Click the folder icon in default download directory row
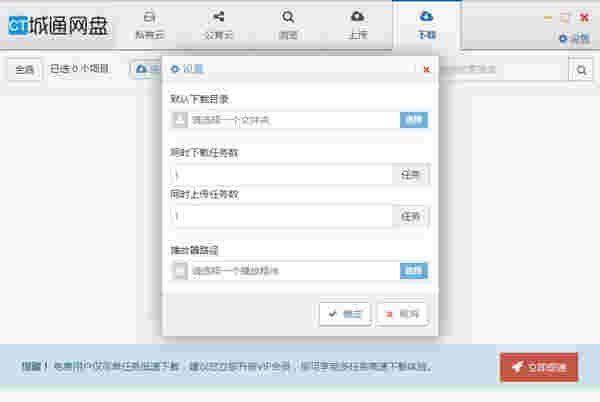 point(179,120)
